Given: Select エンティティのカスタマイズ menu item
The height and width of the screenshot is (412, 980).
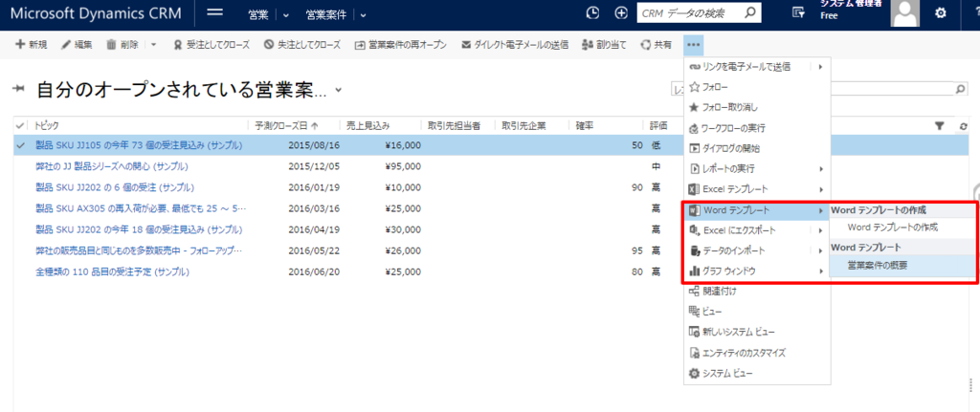Looking at the screenshot, I should coord(757,354).
